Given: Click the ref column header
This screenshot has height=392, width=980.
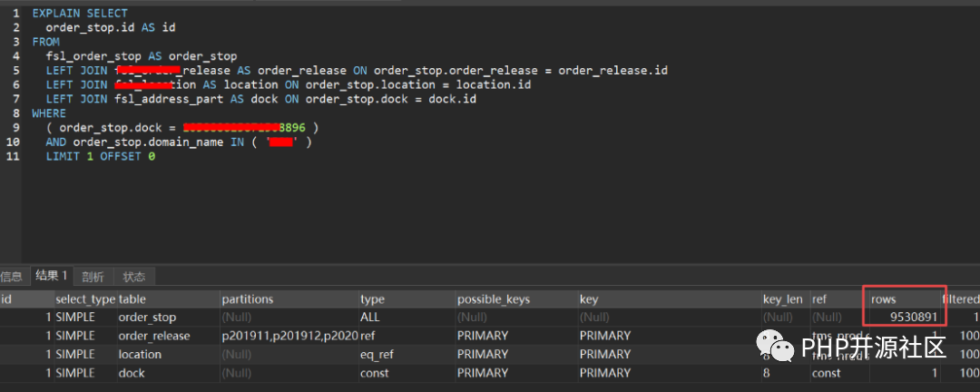Looking at the screenshot, I should [839, 299].
